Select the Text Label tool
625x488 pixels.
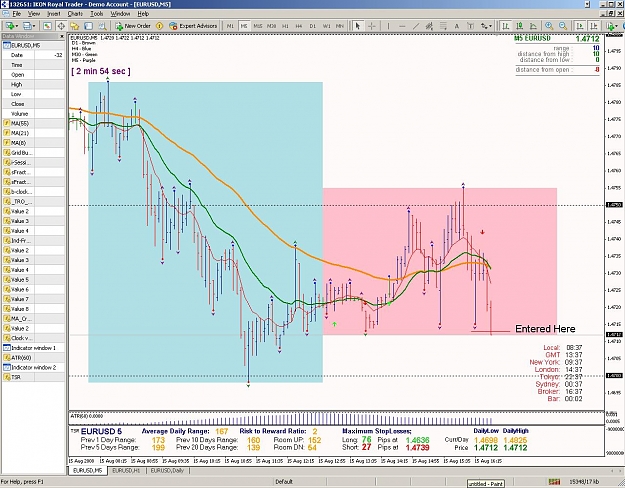470,26
